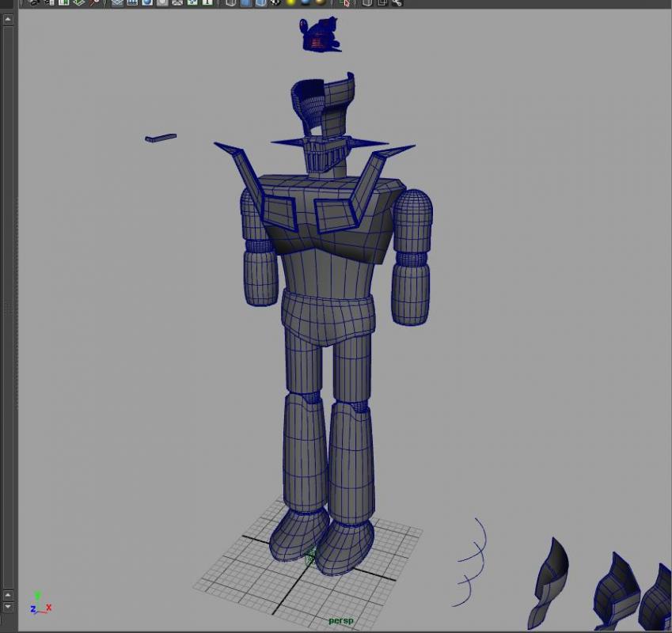The width and height of the screenshot is (672, 633).
Task: Toggle X-Ray Joints icon
Action: coord(397,2)
